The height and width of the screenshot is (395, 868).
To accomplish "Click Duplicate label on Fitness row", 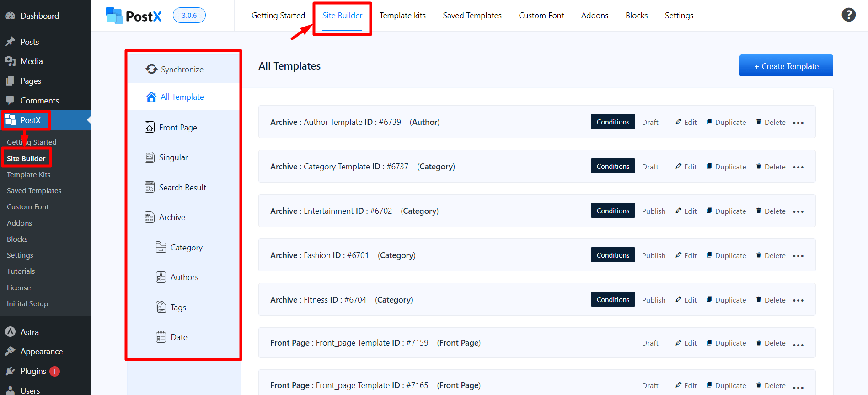I will click(x=730, y=300).
